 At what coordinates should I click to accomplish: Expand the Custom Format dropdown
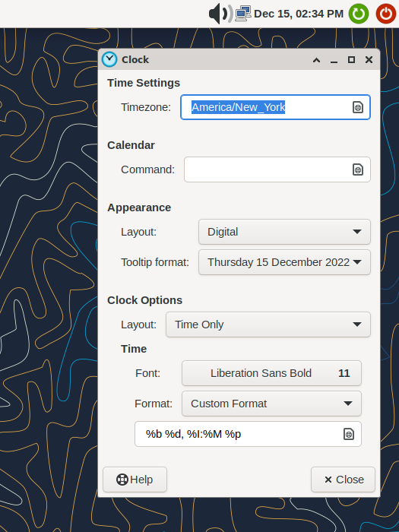pyautogui.click(x=271, y=404)
